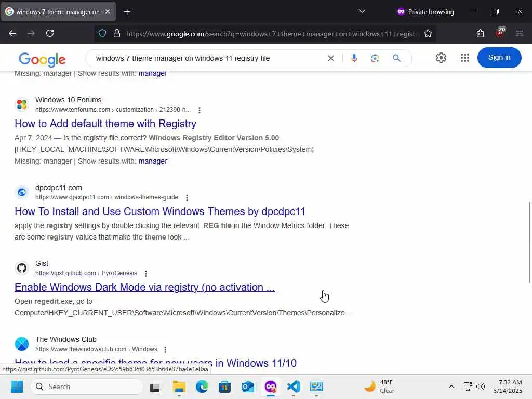Click the browser address bar URL
This screenshot has width=532, height=399.
[272, 34]
